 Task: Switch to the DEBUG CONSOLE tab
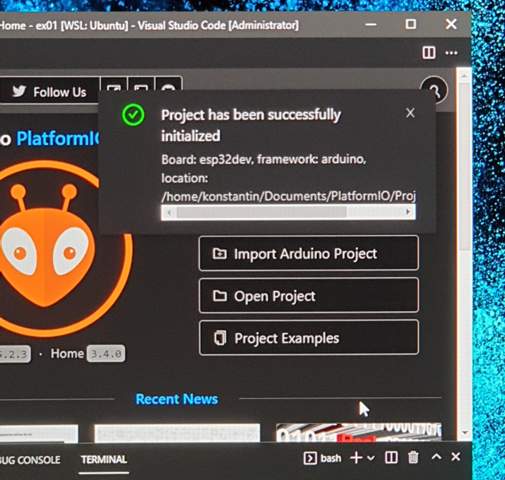30,460
